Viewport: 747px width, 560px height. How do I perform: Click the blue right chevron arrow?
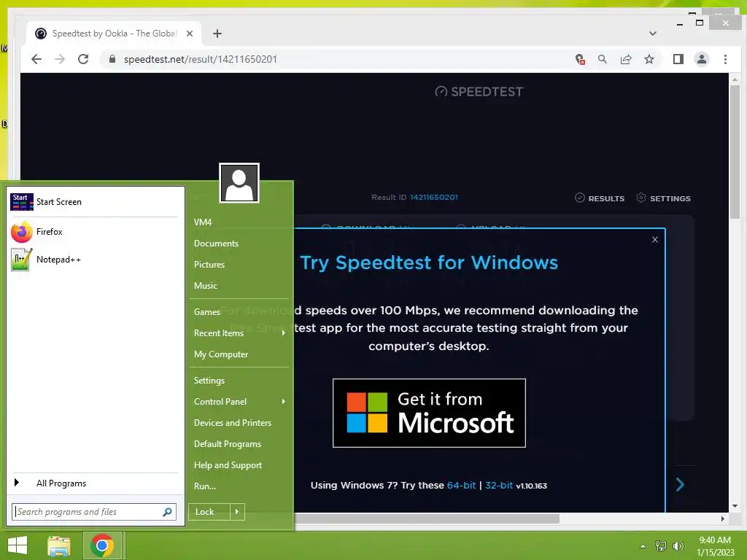(x=680, y=485)
